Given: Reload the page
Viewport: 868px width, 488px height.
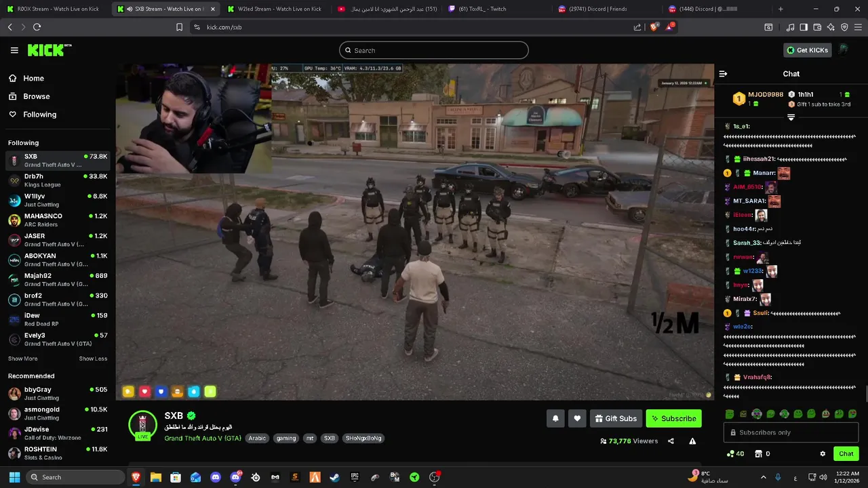Looking at the screenshot, I should (x=37, y=27).
